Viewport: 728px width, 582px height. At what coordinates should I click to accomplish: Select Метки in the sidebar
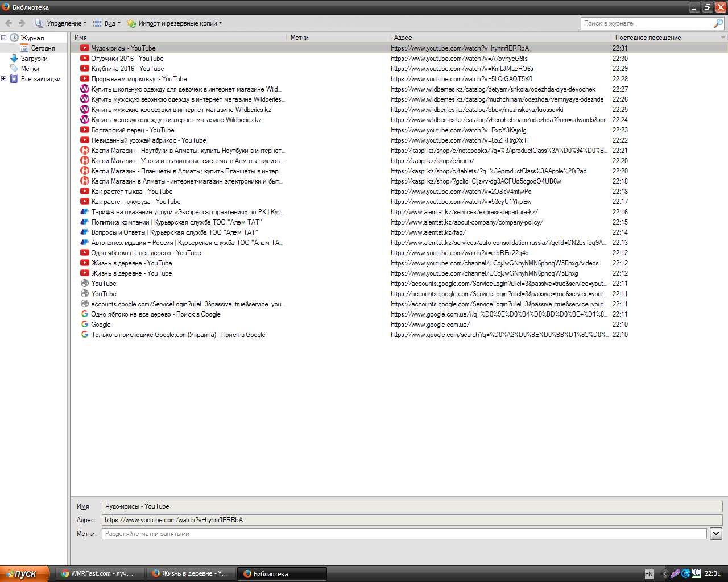tap(30, 69)
